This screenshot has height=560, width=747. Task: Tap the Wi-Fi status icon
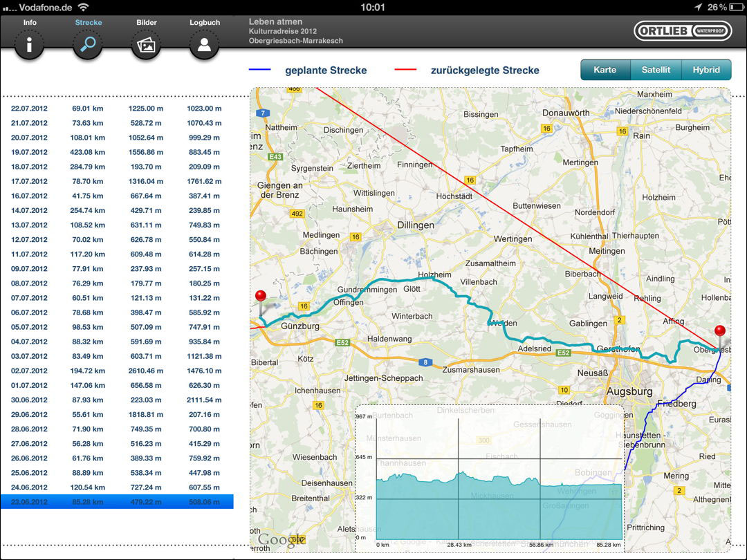(x=84, y=7)
